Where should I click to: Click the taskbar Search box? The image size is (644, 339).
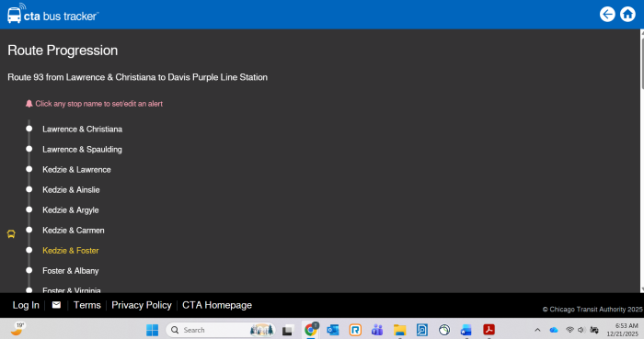[221, 330]
